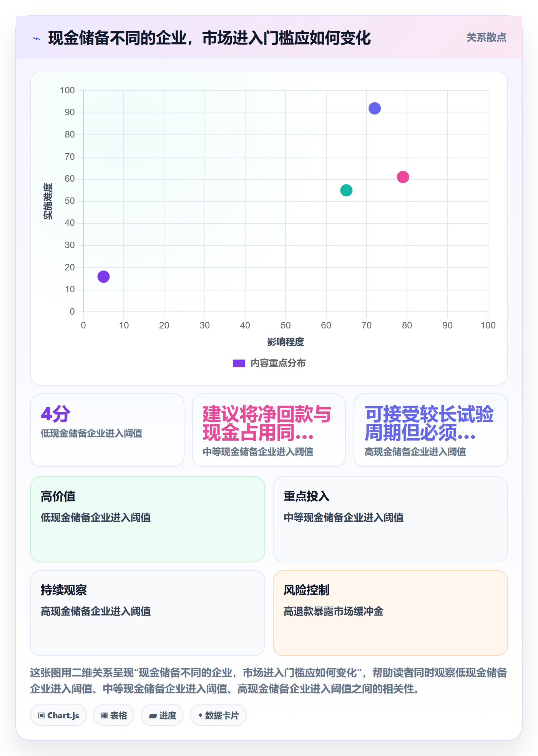
Task: Click the bar icon in 进度 chip
Action: pyautogui.click(x=153, y=716)
